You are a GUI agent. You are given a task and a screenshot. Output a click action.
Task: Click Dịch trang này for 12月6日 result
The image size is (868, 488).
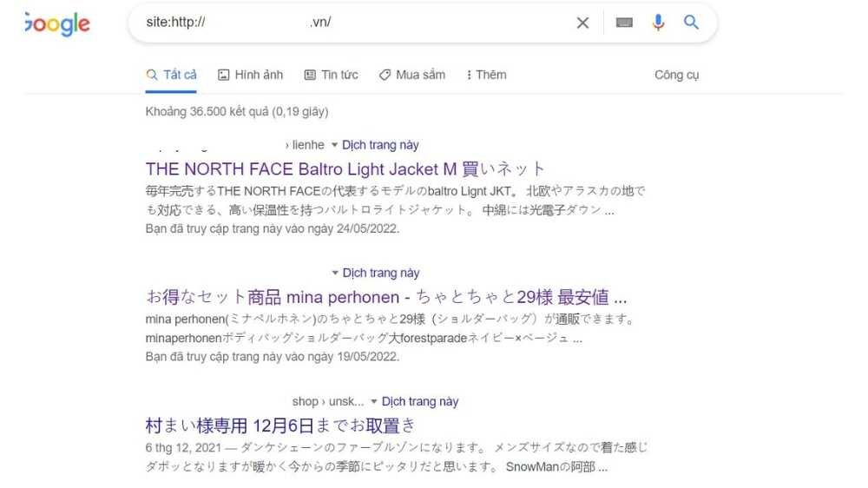point(420,401)
